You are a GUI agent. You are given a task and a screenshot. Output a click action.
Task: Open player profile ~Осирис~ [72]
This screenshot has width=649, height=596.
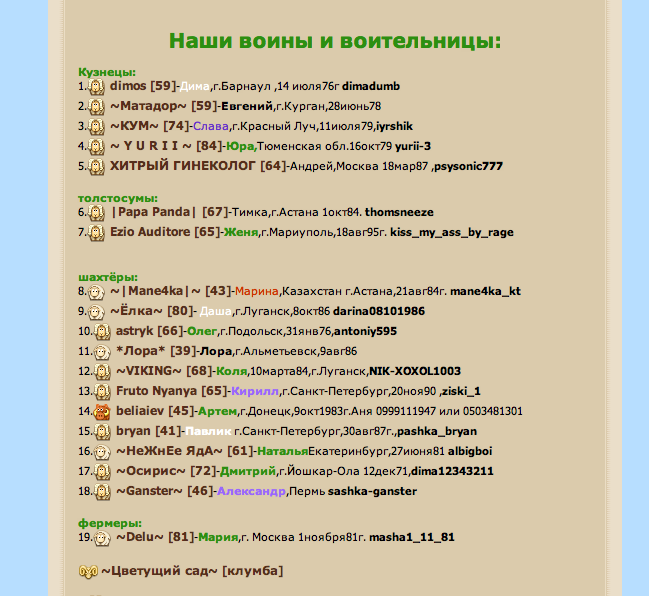pyautogui.click(x=166, y=471)
